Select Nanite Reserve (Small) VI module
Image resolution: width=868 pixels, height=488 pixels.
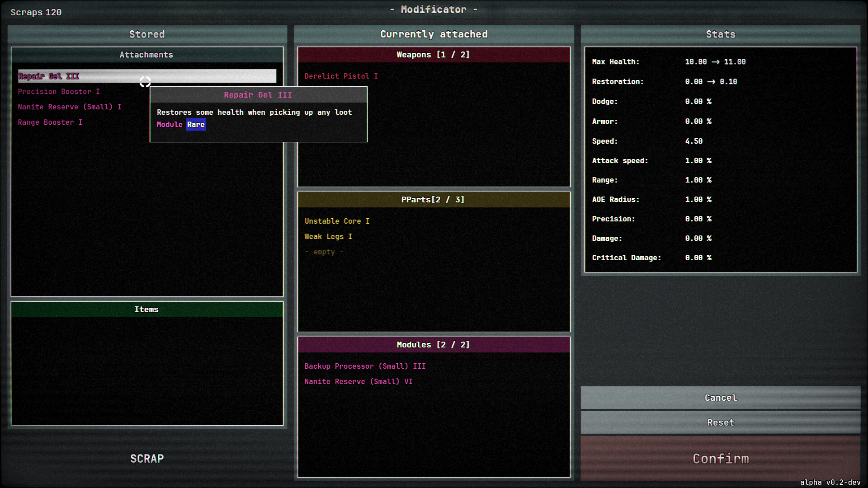tap(359, 381)
